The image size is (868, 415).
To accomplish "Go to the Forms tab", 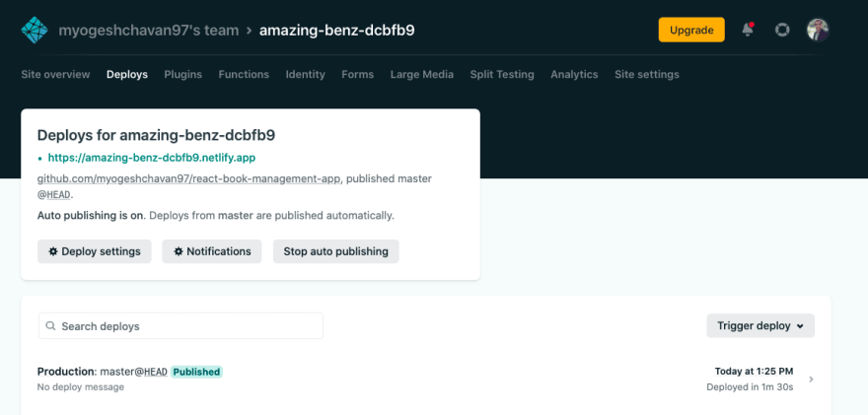I will [x=358, y=74].
